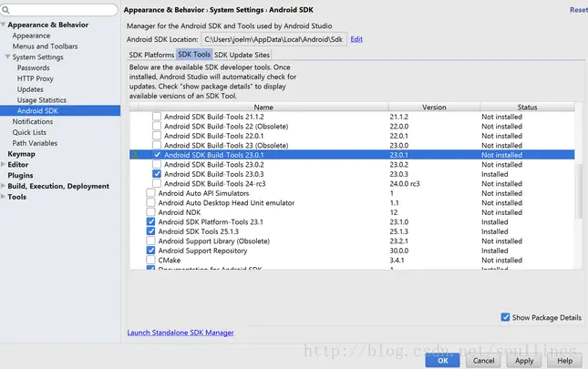Collapse the System Settings tree node
Image resolution: width=588 pixels, height=369 pixels.
point(8,57)
